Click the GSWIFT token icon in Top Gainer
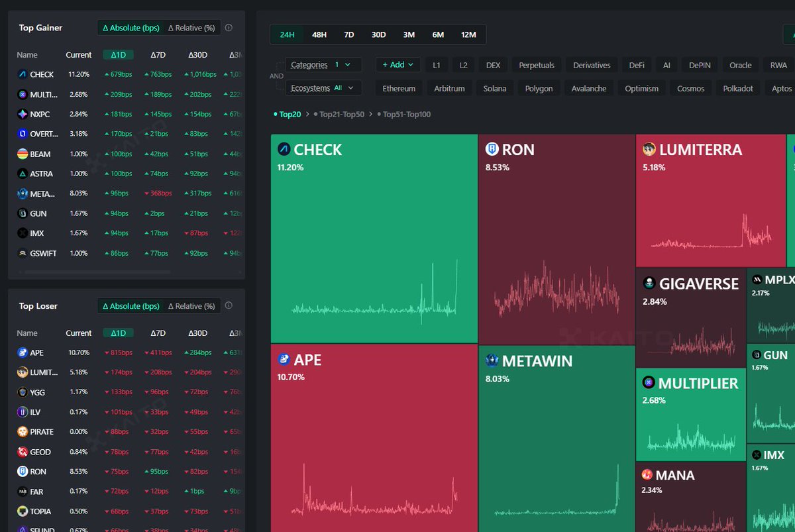The width and height of the screenshot is (795, 532). click(x=22, y=253)
